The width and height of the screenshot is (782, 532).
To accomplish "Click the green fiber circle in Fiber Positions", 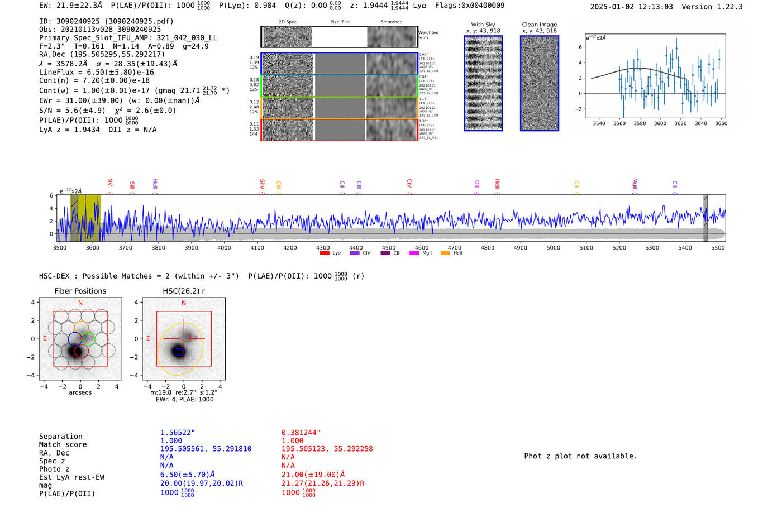I will 88,339.
